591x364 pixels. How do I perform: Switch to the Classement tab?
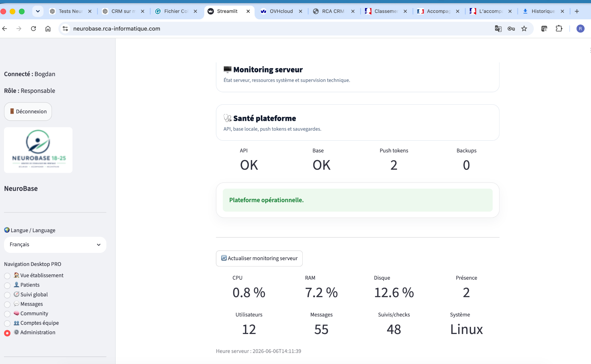tap(386, 11)
